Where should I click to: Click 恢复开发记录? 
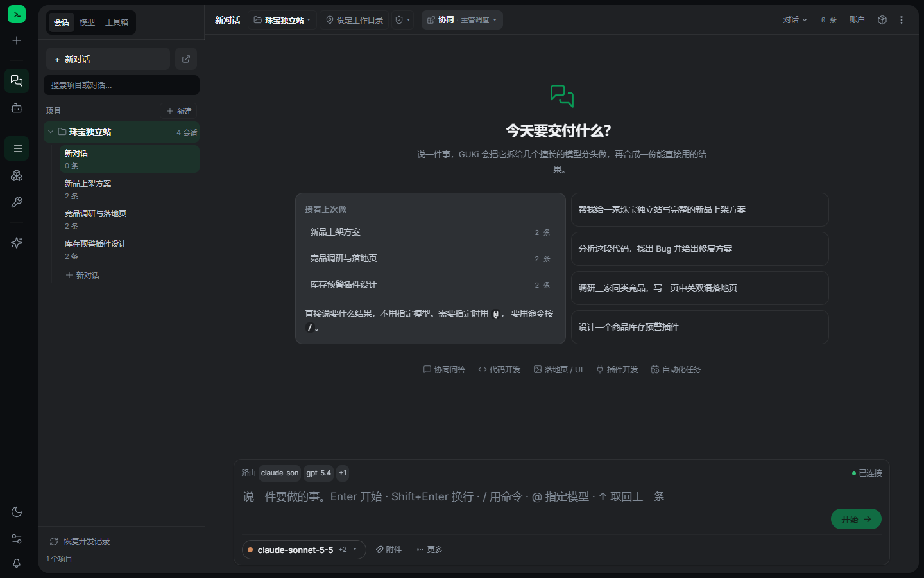click(80, 541)
